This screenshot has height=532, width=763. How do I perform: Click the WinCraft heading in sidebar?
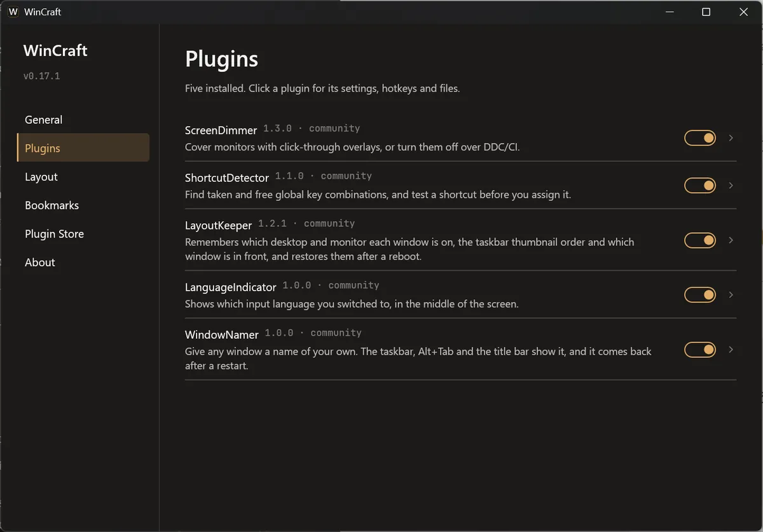(55, 51)
